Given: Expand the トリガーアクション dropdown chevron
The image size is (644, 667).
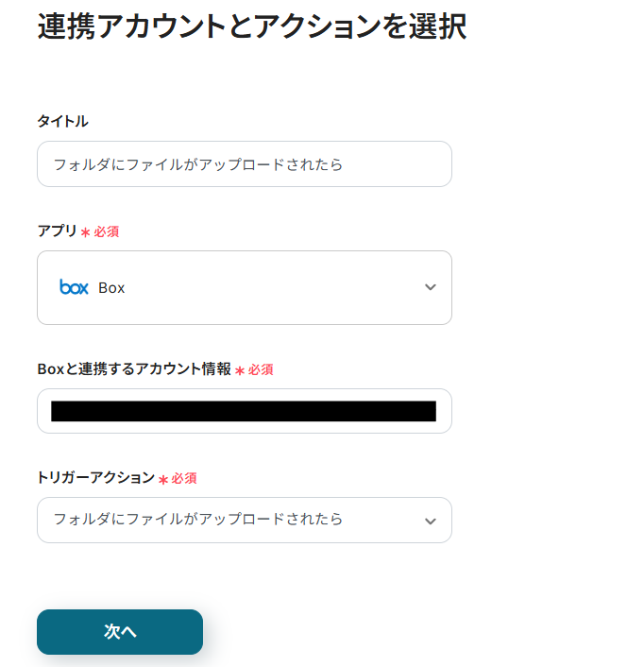Looking at the screenshot, I should pos(431,521).
